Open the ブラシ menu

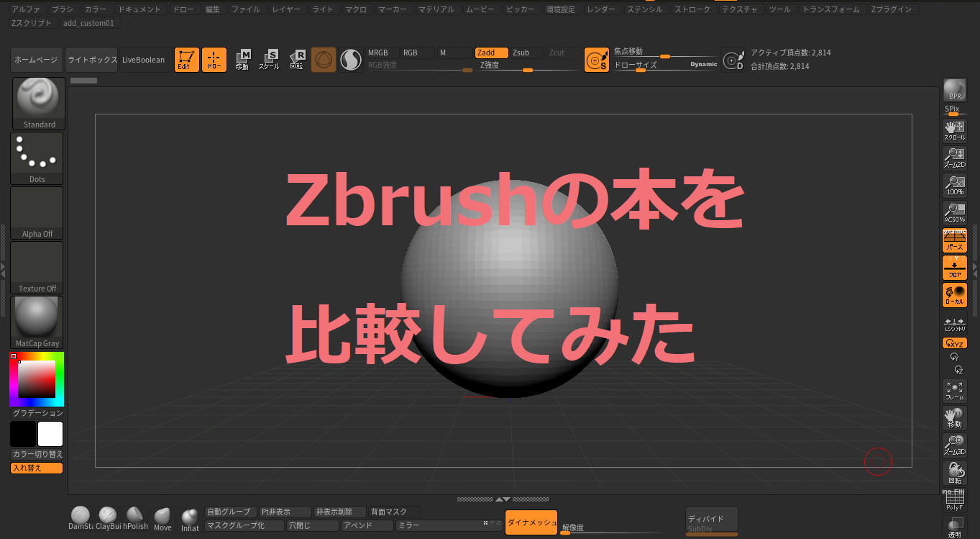tap(63, 9)
